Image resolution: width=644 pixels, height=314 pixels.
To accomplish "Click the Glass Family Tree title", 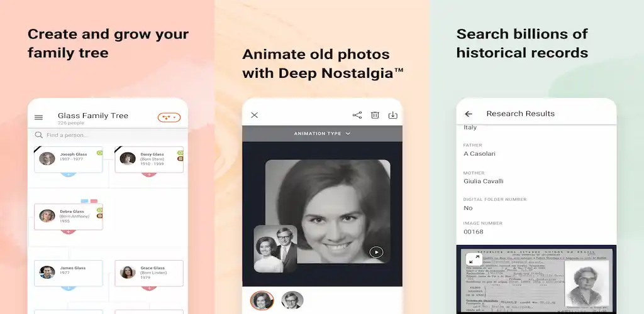I will point(93,116).
